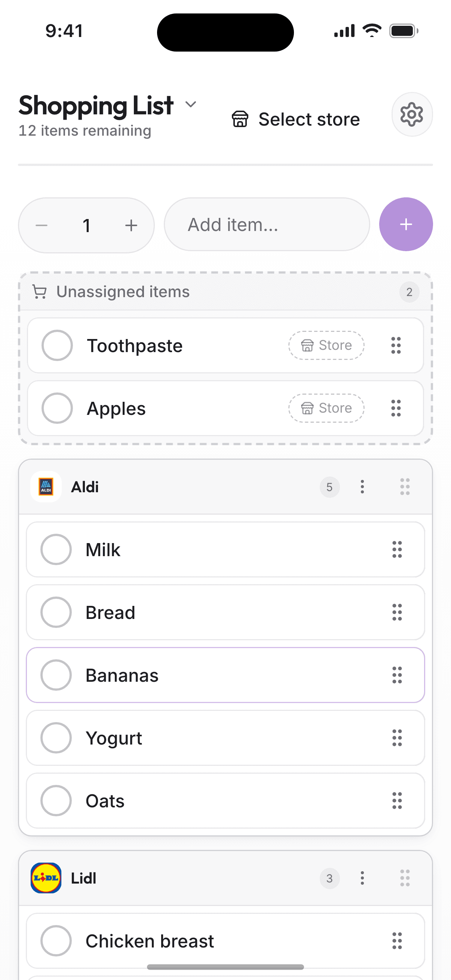The image size is (451, 980).
Task: Open the Aldi three-dot options menu
Action: (x=362, y=487)
